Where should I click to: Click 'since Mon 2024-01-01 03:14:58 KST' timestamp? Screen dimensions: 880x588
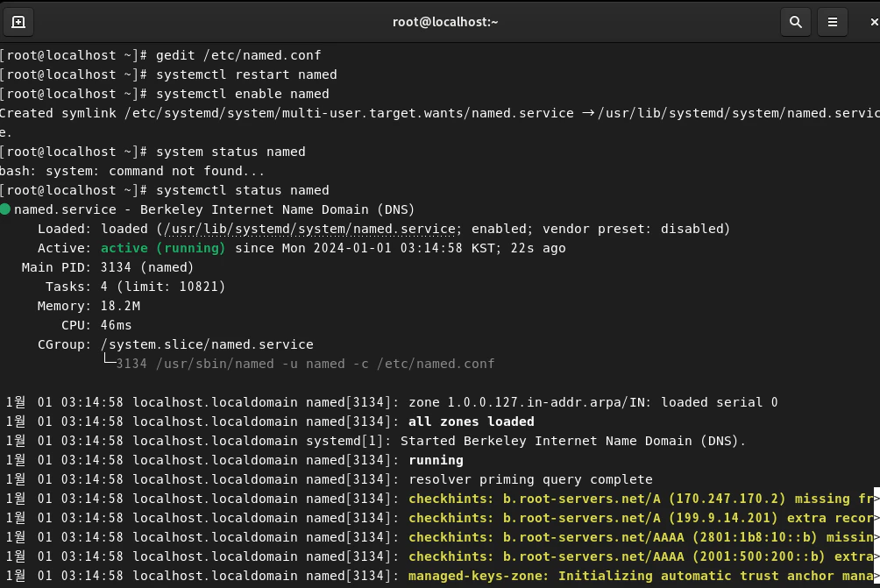(x=367, y=248)
